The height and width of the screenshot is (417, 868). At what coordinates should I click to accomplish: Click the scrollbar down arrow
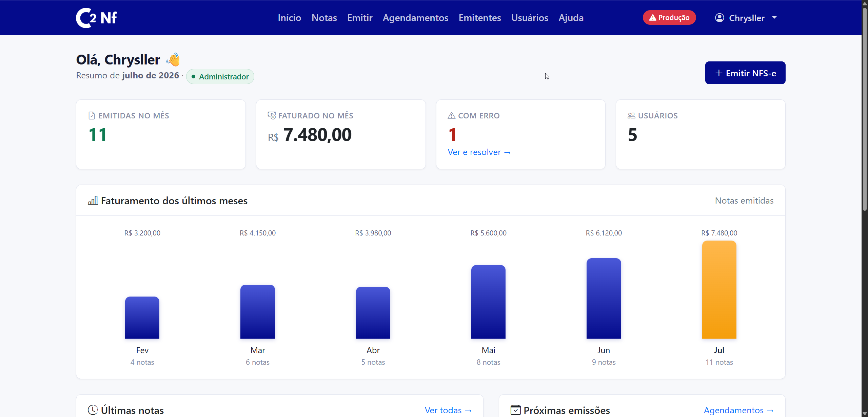click(865, 414)
